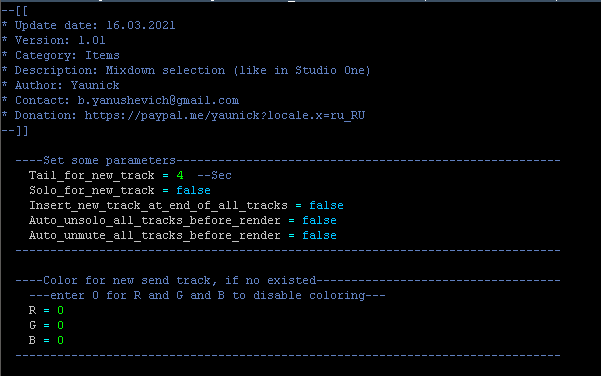Image resolution: width=601 pixels, height=376 pixels.
Task: Click the Tail_for_new_track value 4
Action: point(180,176)
